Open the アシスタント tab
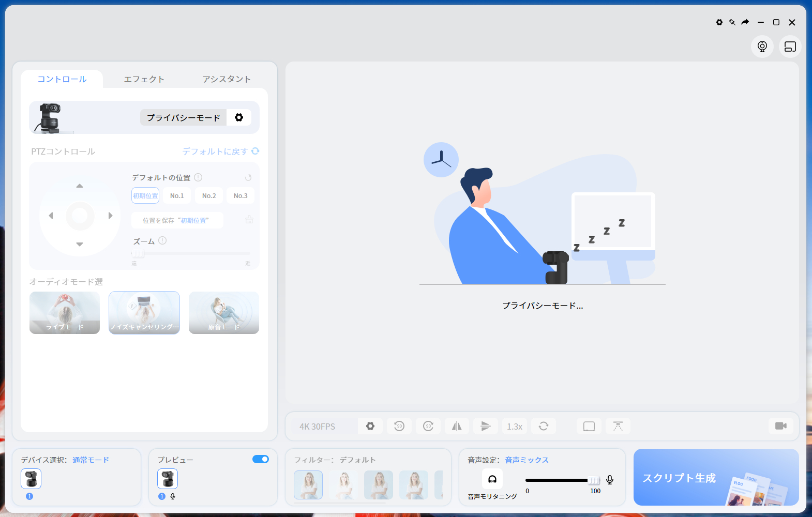The height and width of the screenshot is (517, 812). 227,79
